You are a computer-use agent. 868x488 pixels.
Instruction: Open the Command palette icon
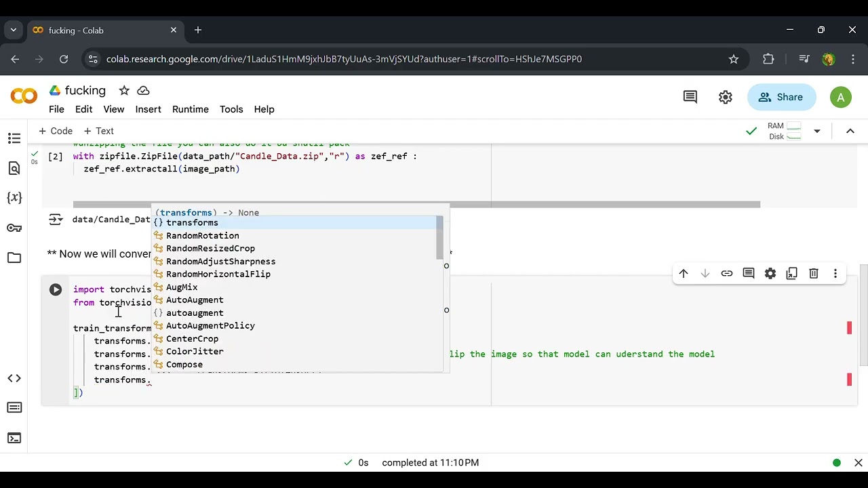tap(14, 407)
